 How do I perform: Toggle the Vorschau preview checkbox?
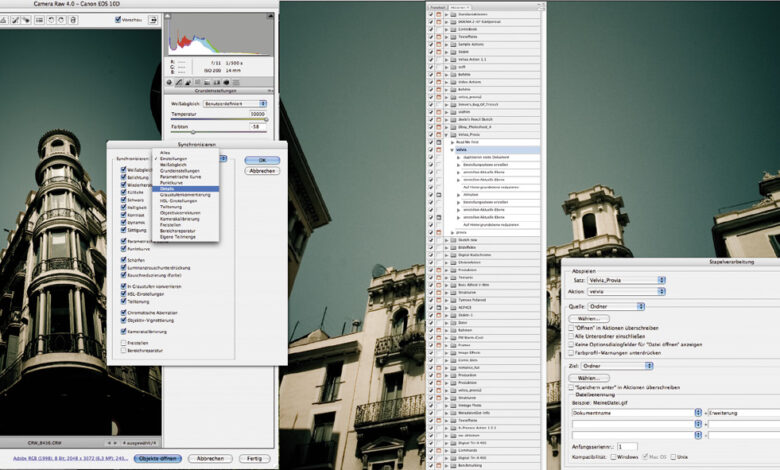pos(119,20)
